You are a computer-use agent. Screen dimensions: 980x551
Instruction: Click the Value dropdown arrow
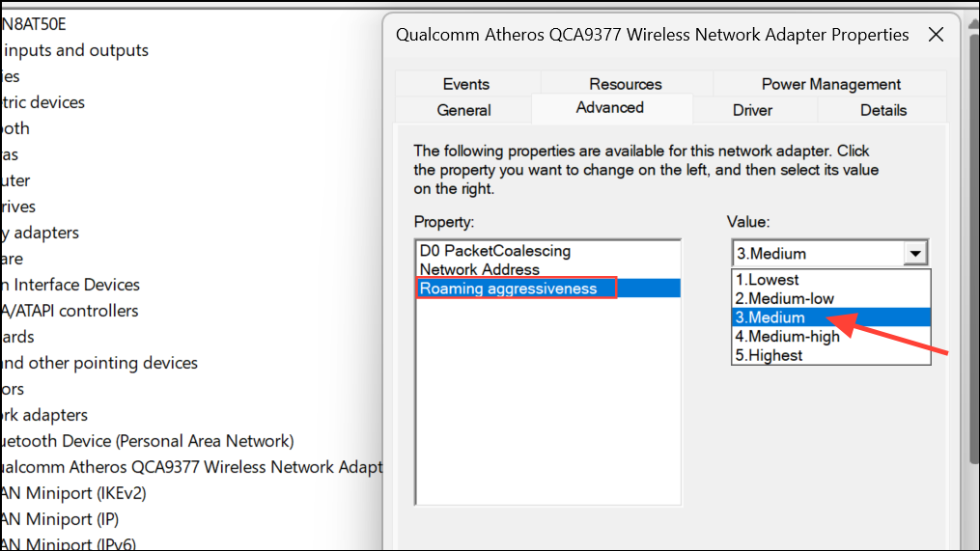[914, 254]
